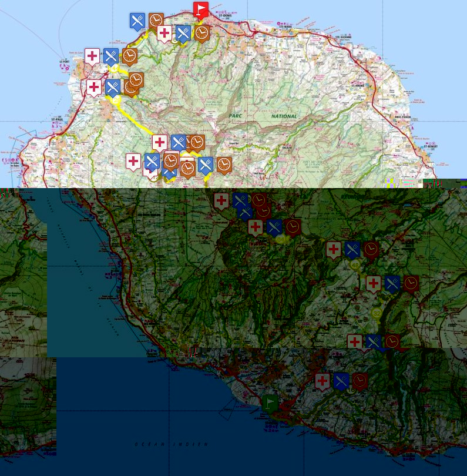Screen dimensions: 467x476
Task: Click the food marker upper right of waypoint 32
Action: pyautogui.click(x=392, y=284)
